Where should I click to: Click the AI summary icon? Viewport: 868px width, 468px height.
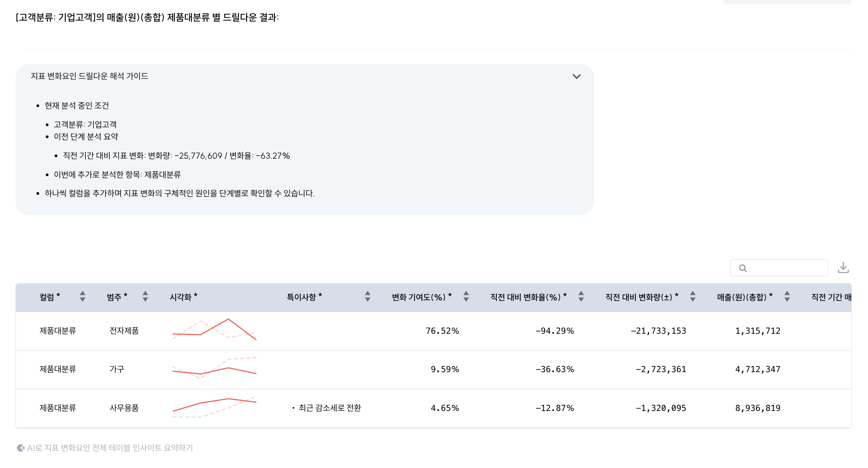coord(21,448)
